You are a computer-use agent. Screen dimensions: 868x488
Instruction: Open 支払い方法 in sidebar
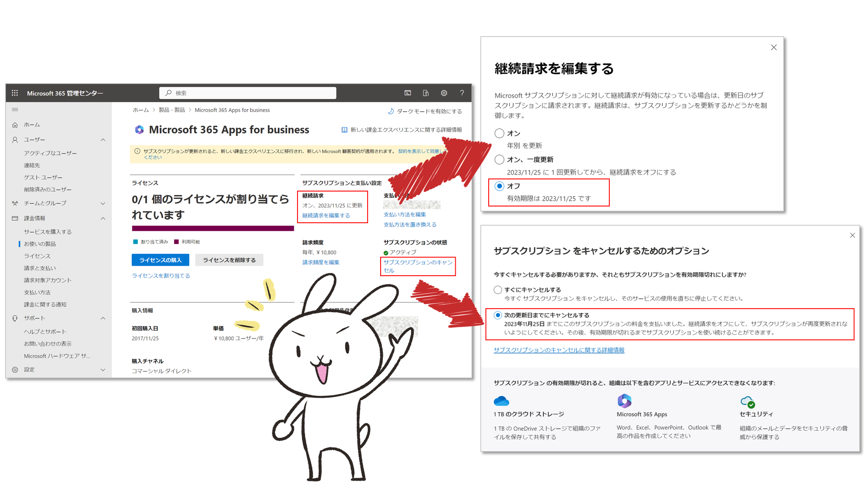(x=37, y=292)
